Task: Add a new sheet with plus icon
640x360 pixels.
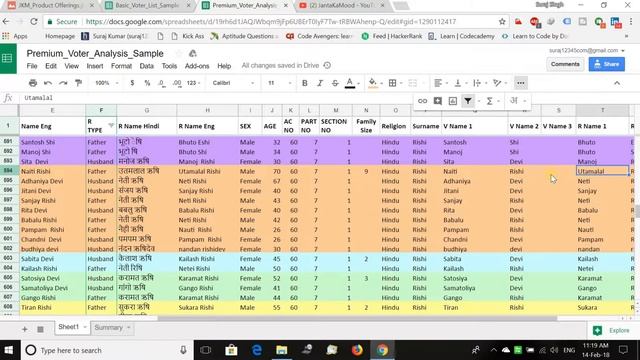Action: coord(24,329)
